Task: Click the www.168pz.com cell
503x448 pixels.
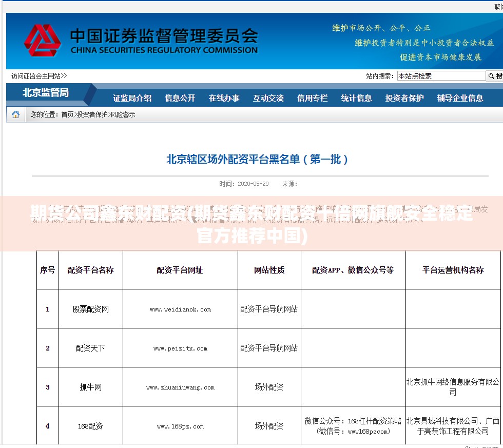Action: point(180,426)
